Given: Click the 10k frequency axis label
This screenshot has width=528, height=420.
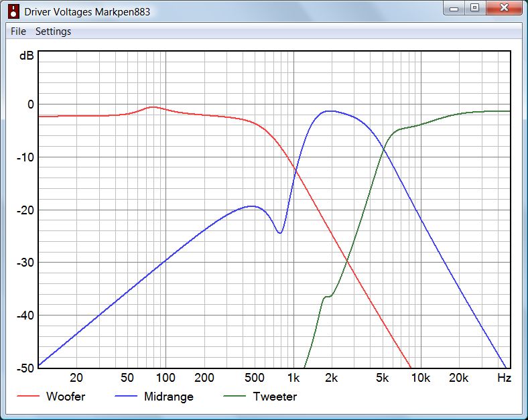Looking at the screenshot, I should 421,378.
